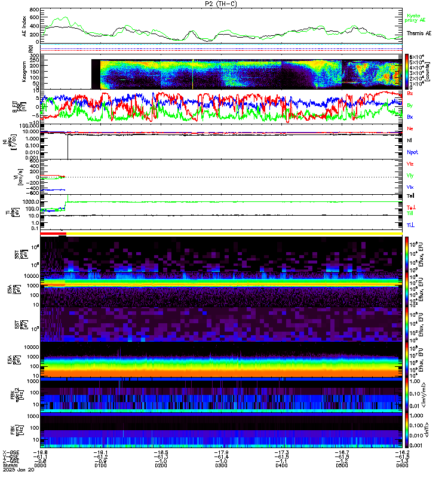Select the green "Ti∥" temperature legend label
448x478 pixels.
[x=410, y=213]
